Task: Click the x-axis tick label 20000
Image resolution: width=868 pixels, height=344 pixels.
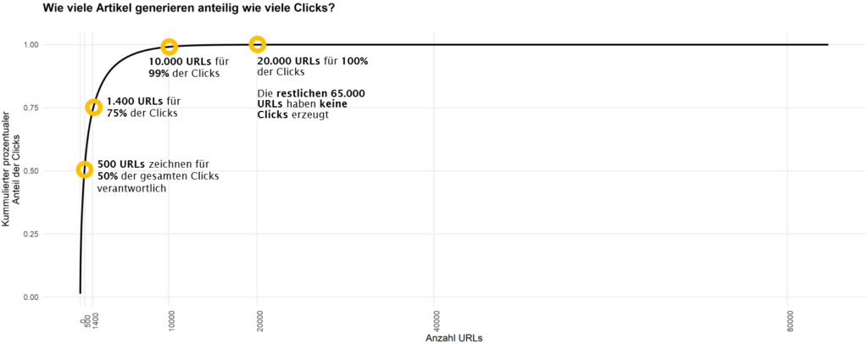Action: [259, 323]
